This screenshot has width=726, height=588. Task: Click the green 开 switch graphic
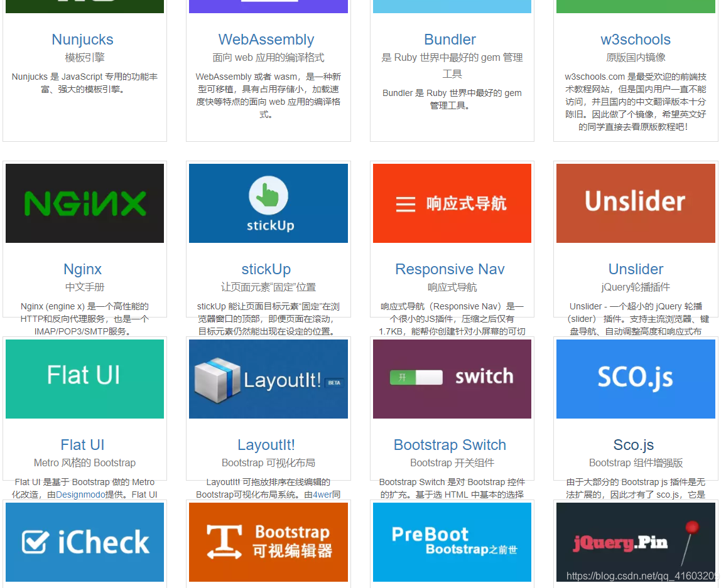click(x=416, y=378)
